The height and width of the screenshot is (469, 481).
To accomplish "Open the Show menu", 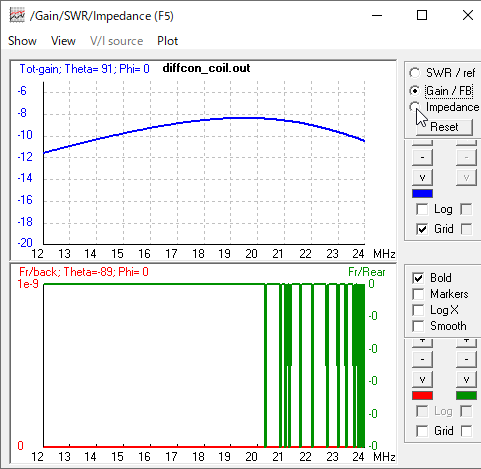I will point(22,41).
